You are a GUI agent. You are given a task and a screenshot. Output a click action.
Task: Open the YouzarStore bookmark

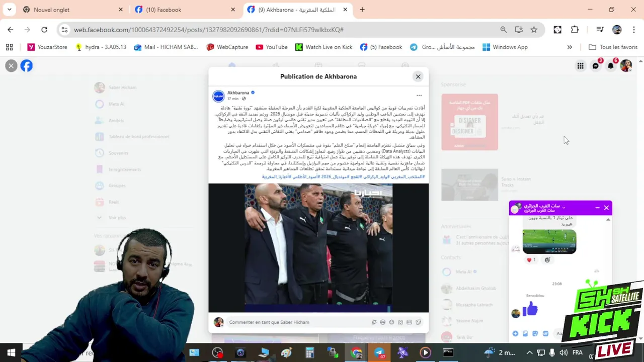[x=47, y=47]
